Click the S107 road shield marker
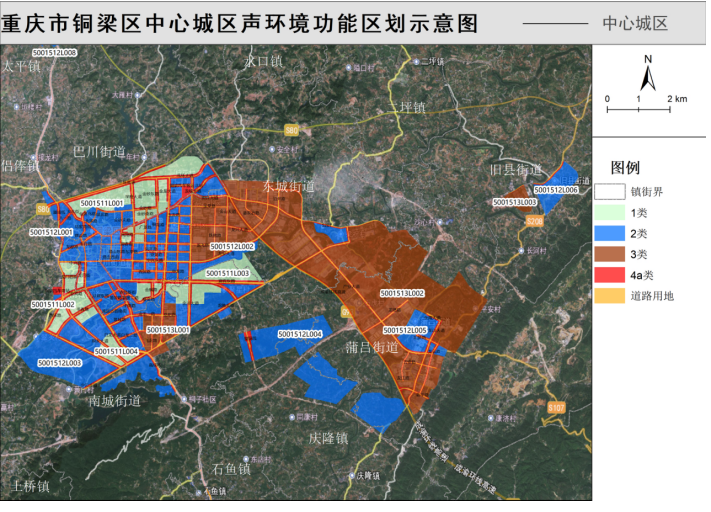Screen dimensions: 711x512 click(556, 406)
